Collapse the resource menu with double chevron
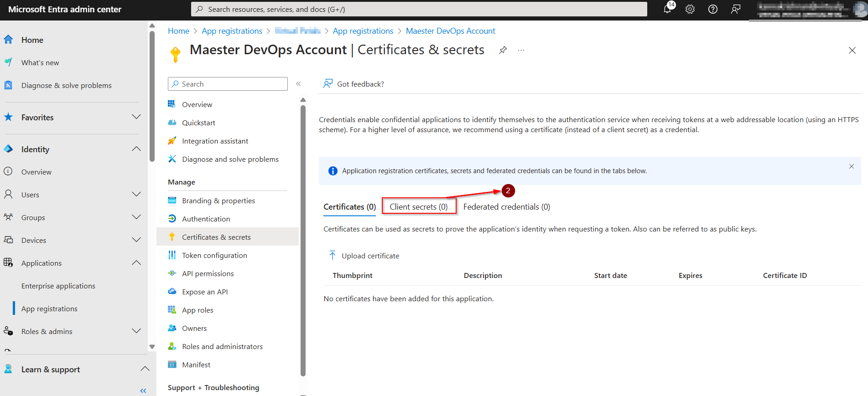This screenshot has width=868, height=396. pyautogui.click(x=298, y=84)
